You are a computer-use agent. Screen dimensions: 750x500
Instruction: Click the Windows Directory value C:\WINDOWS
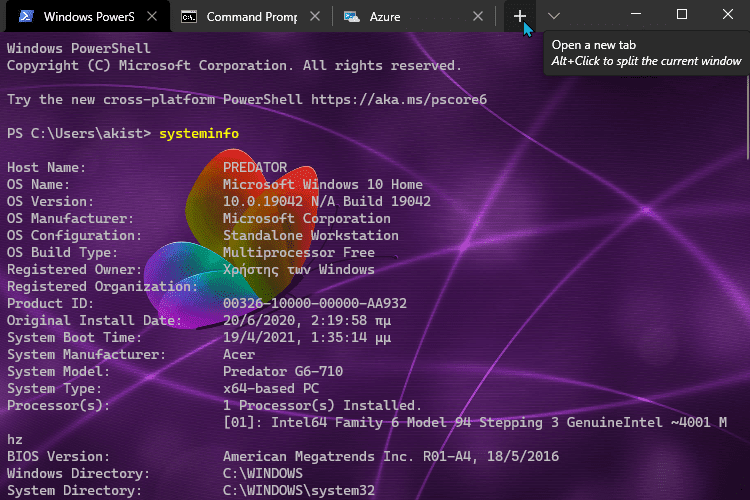click(x=263, y=474)
